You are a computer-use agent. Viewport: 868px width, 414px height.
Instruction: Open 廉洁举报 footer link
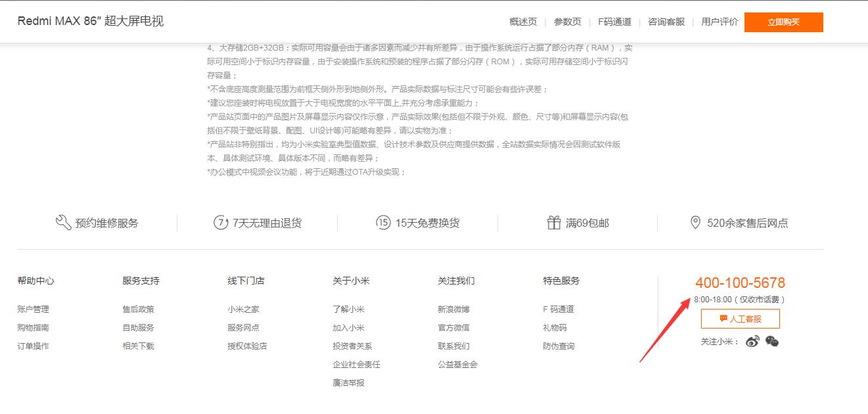coord(349,382)
